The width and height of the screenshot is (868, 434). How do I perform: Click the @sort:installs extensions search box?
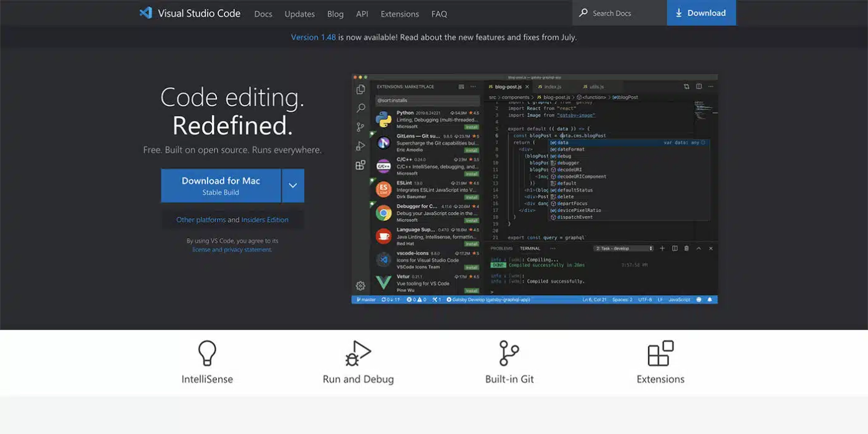pos(428,100)
